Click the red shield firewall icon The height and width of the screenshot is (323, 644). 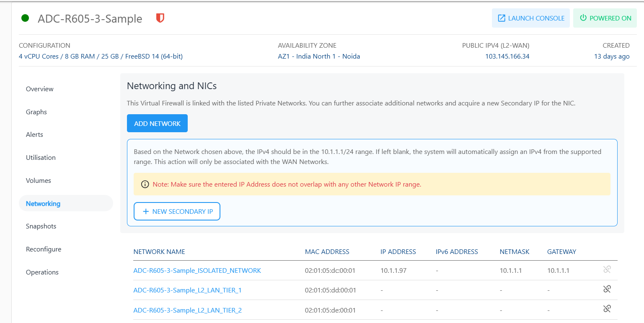[x=160, y=18]
